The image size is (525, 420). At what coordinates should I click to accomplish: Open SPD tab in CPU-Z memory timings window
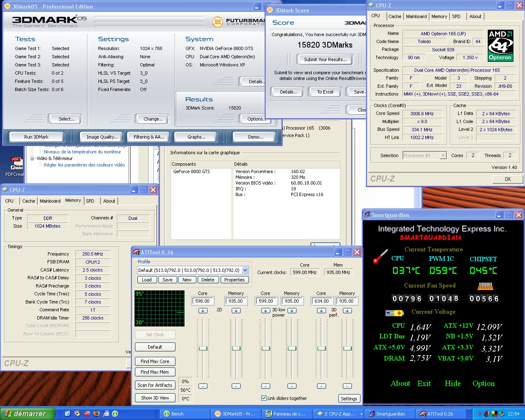[x=90, y=201]
